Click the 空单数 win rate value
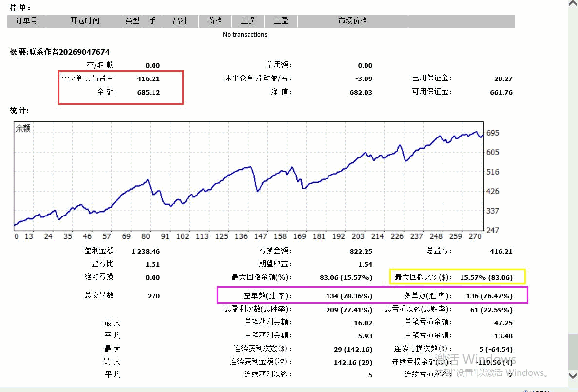578x392 pixels. click(x=349, y=296)
